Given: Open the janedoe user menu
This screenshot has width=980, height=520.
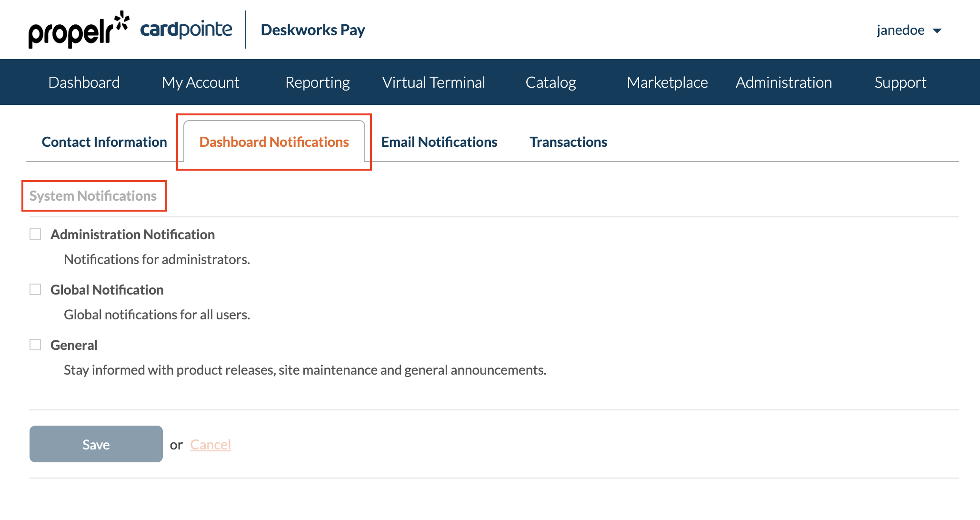Looking at the screenshot, I should coord(901,30).
